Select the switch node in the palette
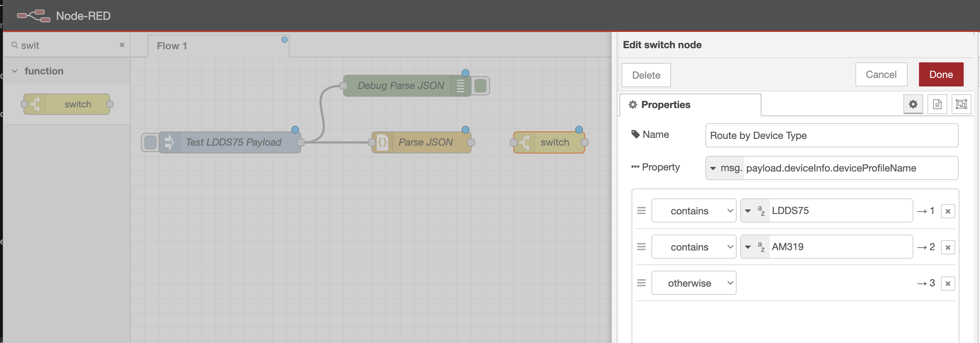980x343 pixels. (x=67, y=104)
